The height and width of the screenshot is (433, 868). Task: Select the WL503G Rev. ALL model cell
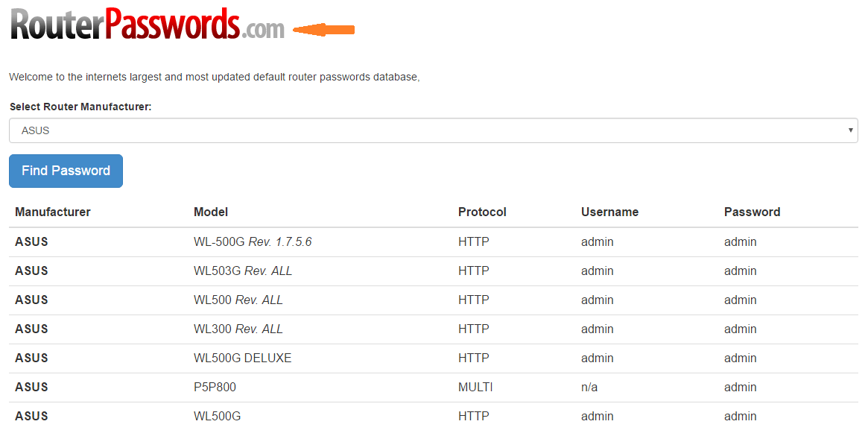point(243,271)
